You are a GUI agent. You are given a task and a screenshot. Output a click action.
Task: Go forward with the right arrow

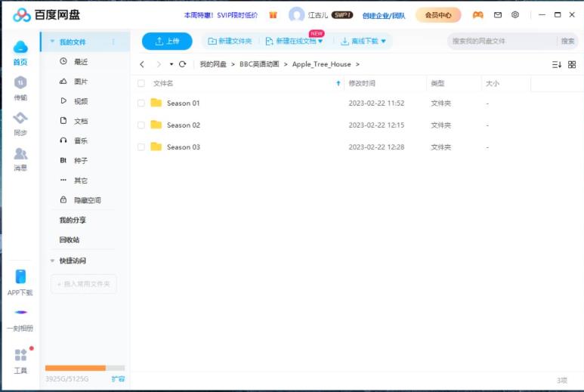[159, 64]
